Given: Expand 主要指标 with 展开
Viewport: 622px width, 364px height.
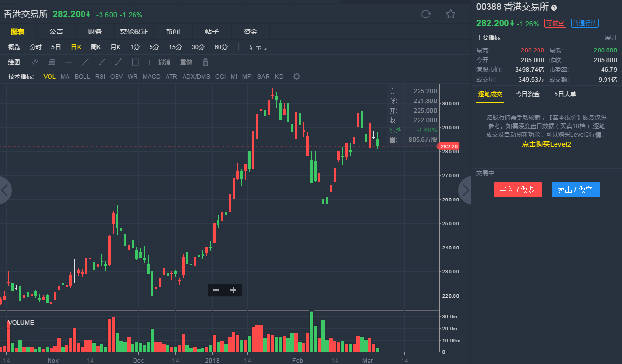Looking at the screenshot, I should [x=611, y=38].
